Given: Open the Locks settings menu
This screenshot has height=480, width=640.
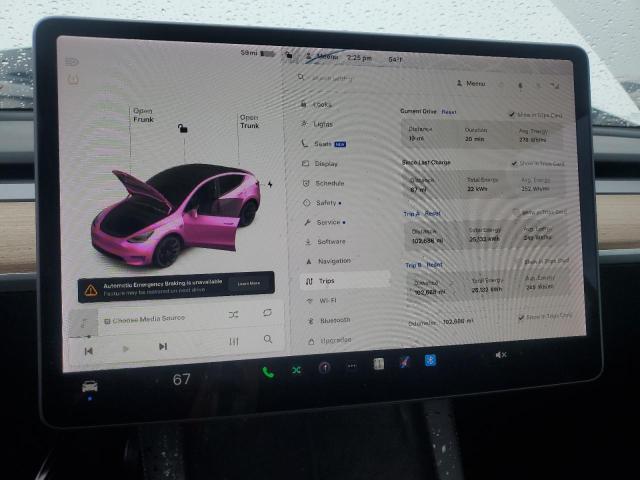Looking at the screenshot, I should point(317,104).
